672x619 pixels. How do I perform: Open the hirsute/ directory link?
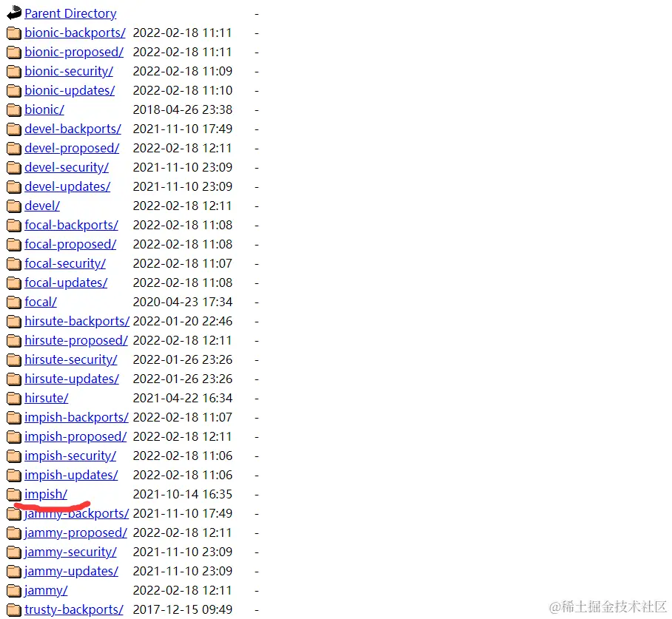(47, 399)
